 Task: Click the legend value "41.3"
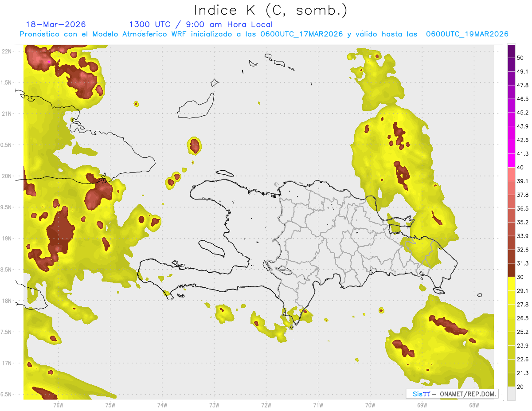pyautogui.click(x=523, y=154)
